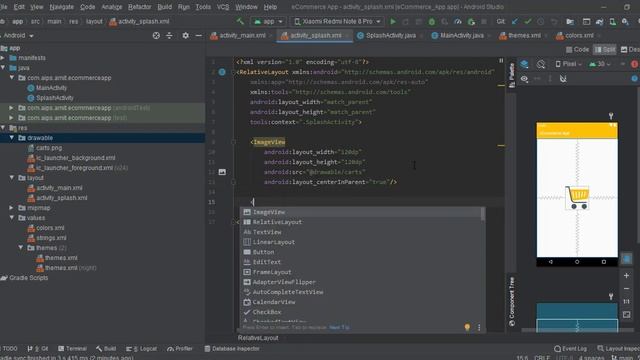The width and height of the screenshot is (640, 360).
Task: Open the Navigate menu
Action: (62, 7)
